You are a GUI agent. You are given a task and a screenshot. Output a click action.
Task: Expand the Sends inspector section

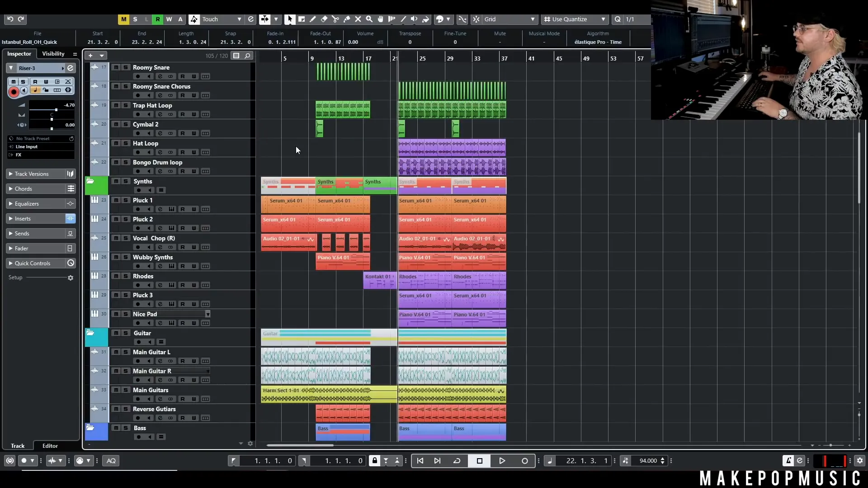36,234
